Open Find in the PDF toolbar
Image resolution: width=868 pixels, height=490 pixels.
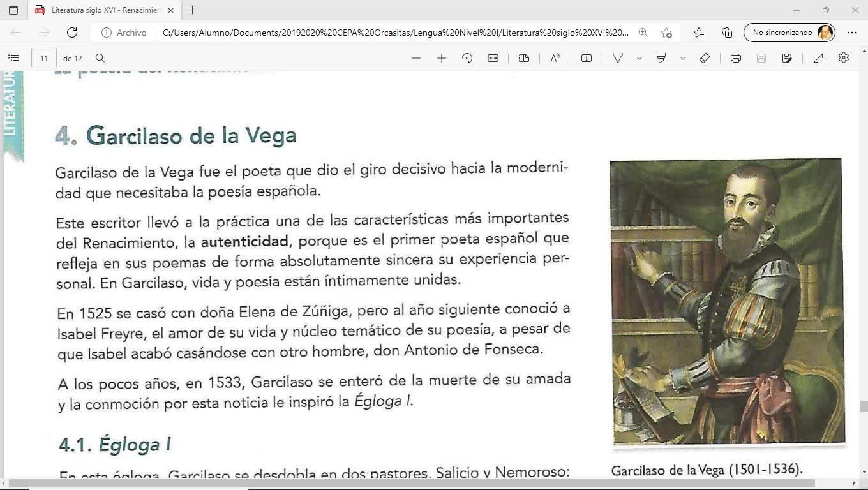click(100, 58)
